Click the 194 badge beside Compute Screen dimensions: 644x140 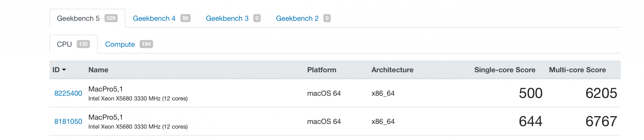point(146,44)
